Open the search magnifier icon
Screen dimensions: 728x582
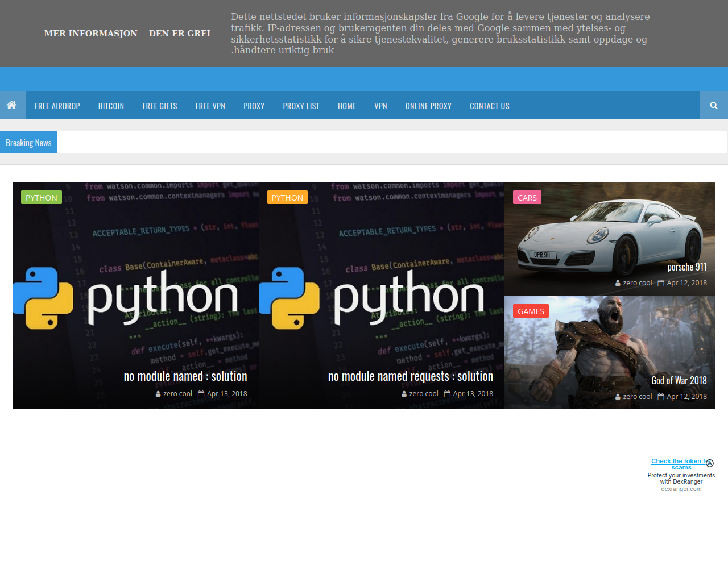(x=714, y=105)
